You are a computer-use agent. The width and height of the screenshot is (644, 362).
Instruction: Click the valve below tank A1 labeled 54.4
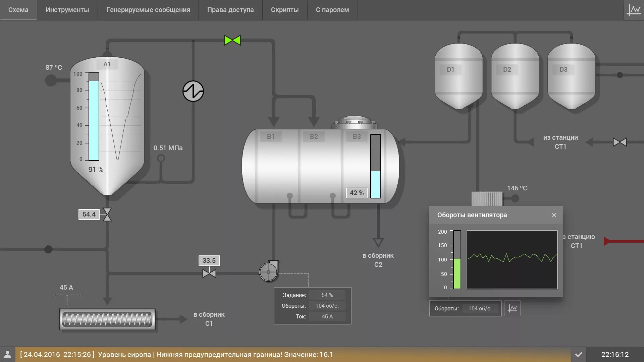tap(107, 215)
